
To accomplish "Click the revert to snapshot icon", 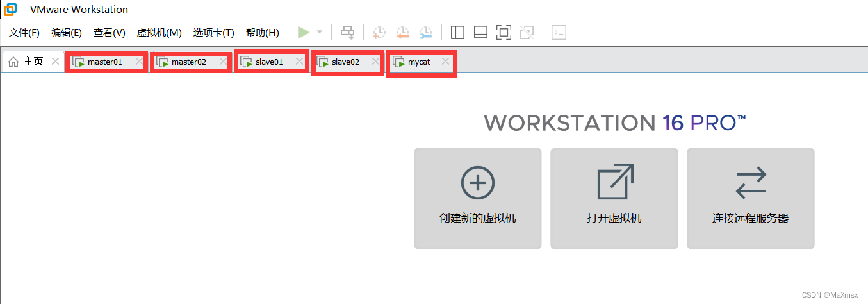I will (x=402, y=32).
